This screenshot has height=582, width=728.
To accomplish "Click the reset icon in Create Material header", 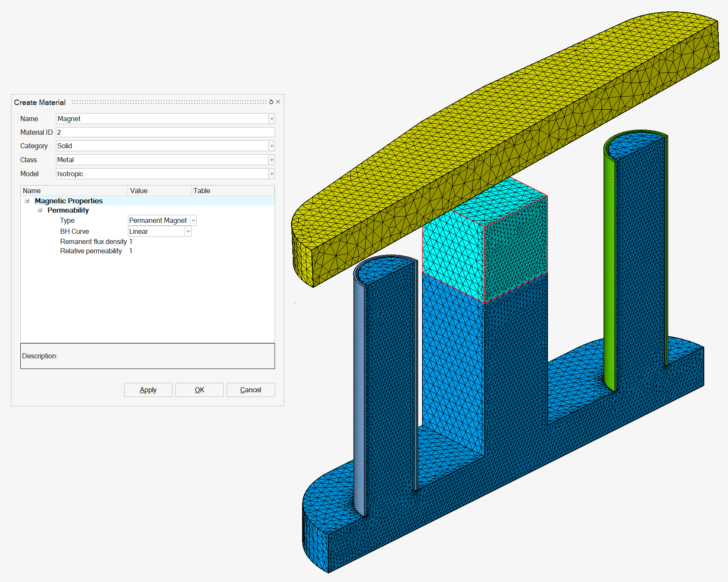I will 271,102.
